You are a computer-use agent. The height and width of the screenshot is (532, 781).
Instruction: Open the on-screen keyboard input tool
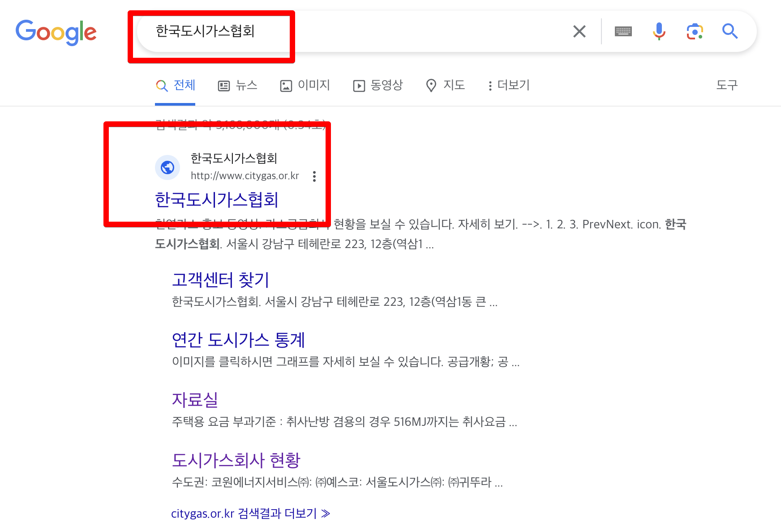point(623,31)
